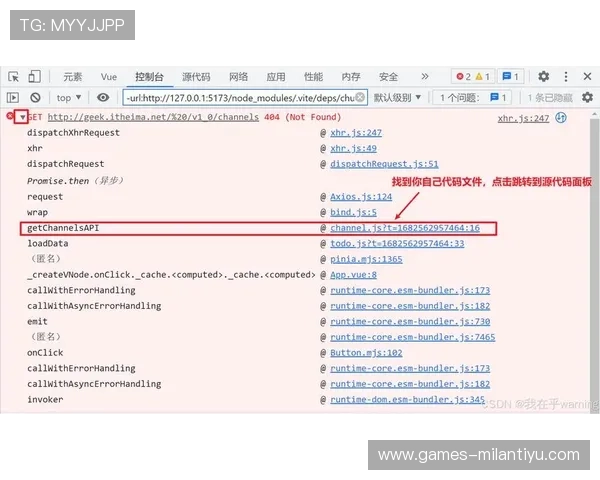Image resolution: width=600 pixels, height=480 pixels.
Task: Toggle the device toolbar icon
Action: [x=34, y=77]
